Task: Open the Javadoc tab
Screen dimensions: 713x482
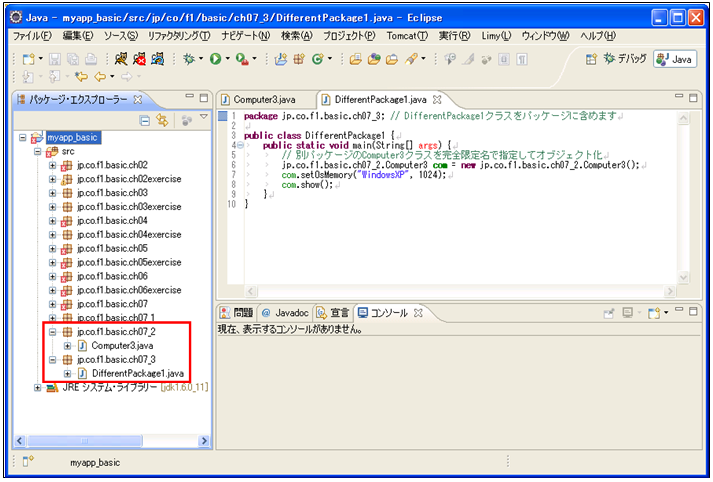Action: [285, 313]
